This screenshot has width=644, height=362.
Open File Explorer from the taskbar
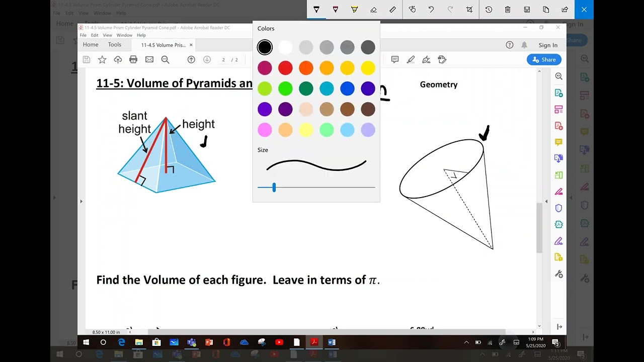[x=139, y=342]
